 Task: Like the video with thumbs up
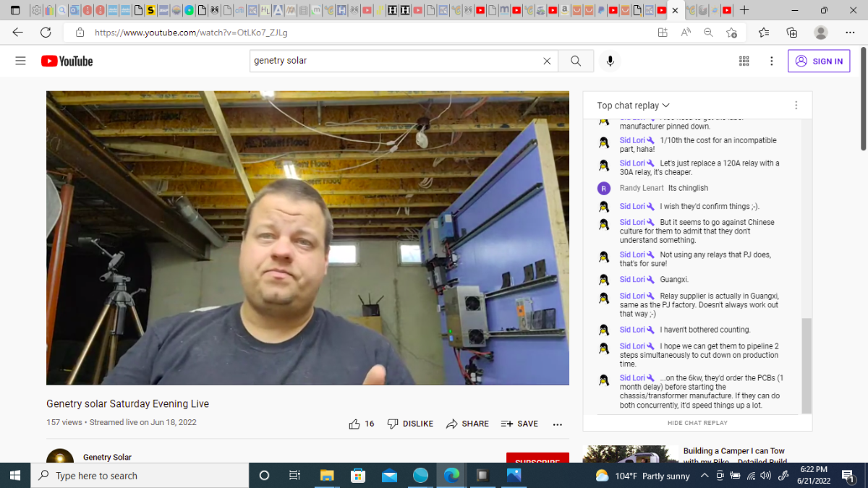point(362,424)
